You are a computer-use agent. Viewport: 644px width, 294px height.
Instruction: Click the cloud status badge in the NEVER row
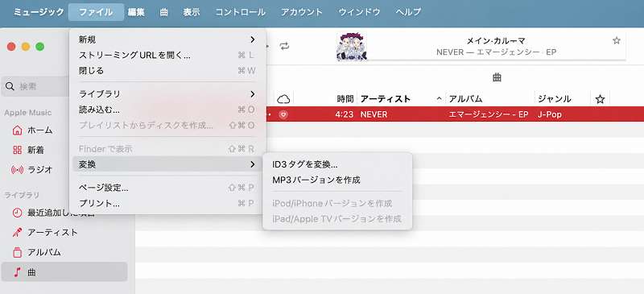[283, 114]
